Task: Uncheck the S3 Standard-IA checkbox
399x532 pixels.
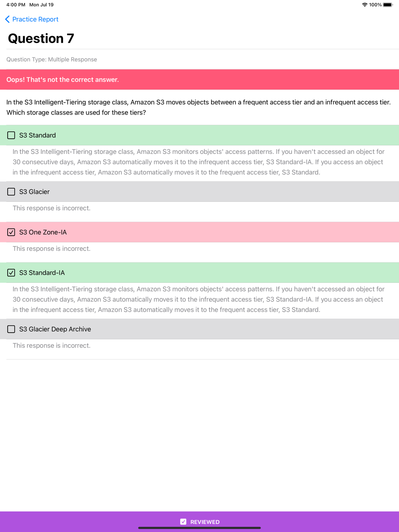Action: click(x=11, y=273)
